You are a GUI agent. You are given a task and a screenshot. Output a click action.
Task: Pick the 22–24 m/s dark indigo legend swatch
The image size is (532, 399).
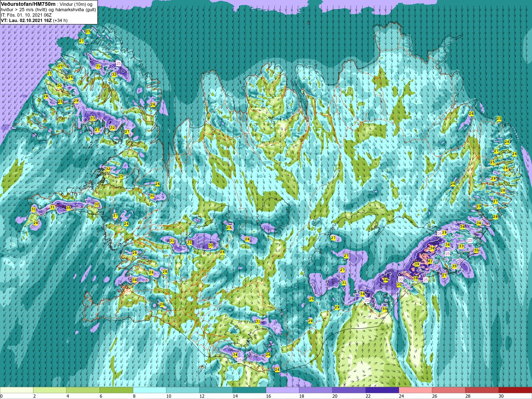[382, 390]
